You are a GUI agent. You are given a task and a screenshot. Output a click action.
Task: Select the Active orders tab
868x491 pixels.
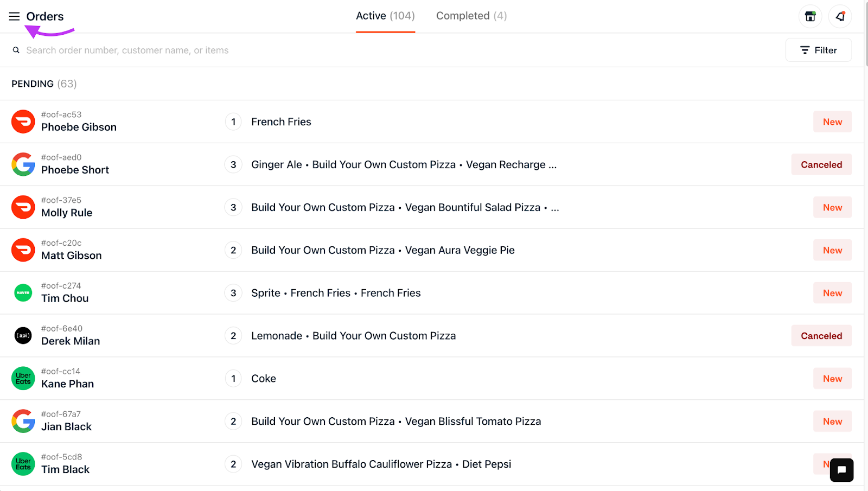(385, 16)
